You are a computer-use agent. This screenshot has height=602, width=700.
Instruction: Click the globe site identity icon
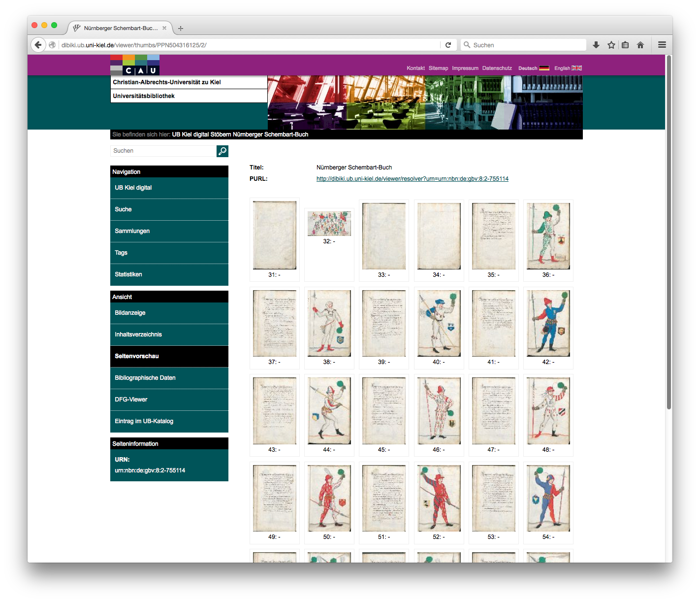(52, 45)
